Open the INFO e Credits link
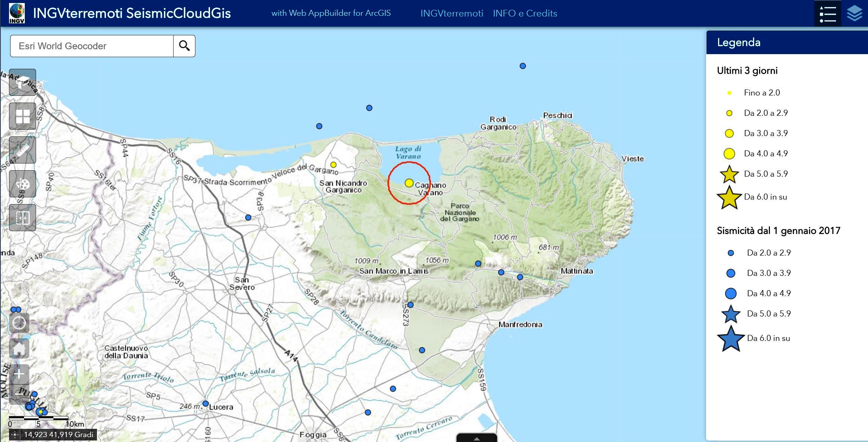The height and width of the screenshot is (442, 868). (x=525, y=14)
